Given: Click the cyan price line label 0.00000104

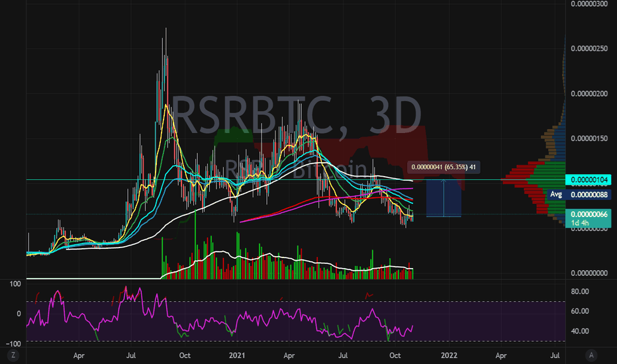Looking at the screenshot, I should click(x=589, y=180).
